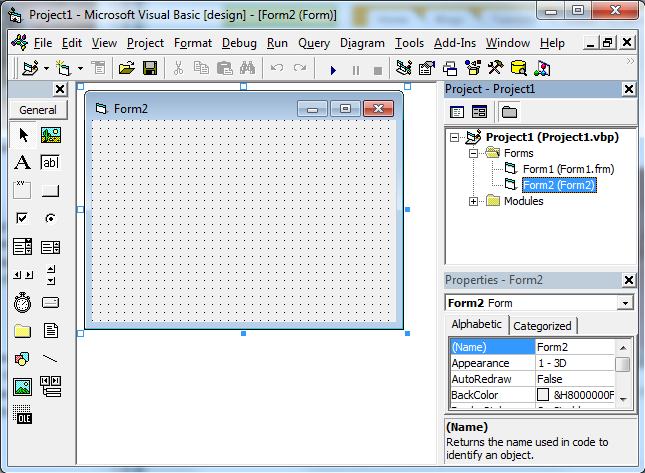Click View Code in Project panel

click(457, 111)
